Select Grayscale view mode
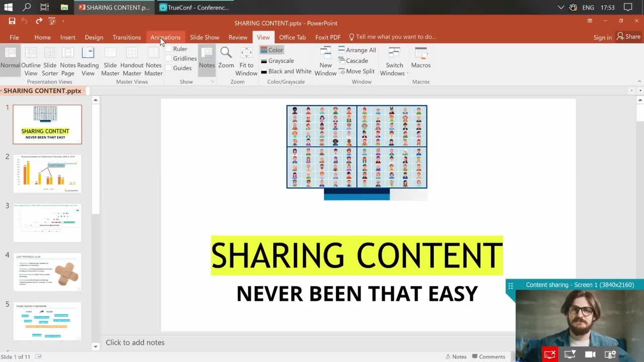The width and height of the screenshot is (644, 362). 277,60
